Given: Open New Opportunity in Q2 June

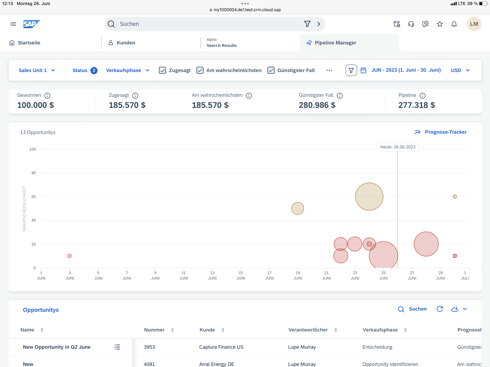Looking at the screenshot, I should pos(57,347).
